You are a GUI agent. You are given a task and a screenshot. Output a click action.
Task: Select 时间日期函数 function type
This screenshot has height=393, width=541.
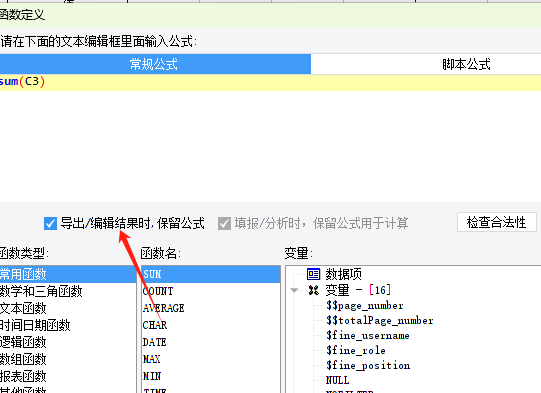coord(68,325)
